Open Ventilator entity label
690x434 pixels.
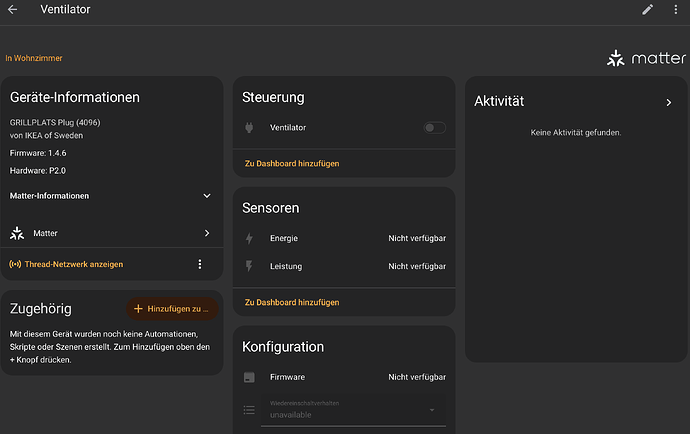288,128
